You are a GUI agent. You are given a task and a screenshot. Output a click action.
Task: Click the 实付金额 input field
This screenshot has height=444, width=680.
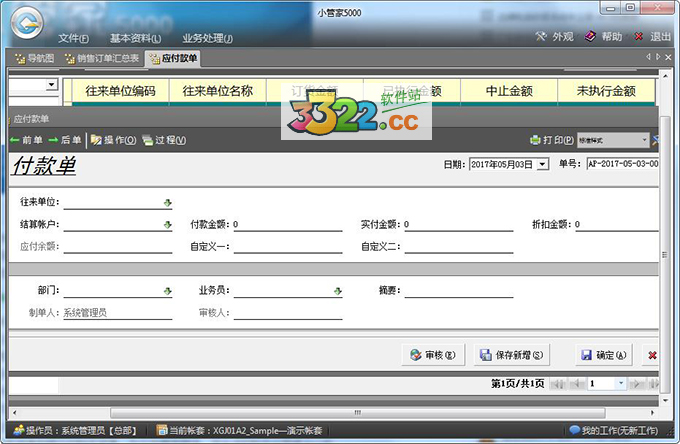458,225
